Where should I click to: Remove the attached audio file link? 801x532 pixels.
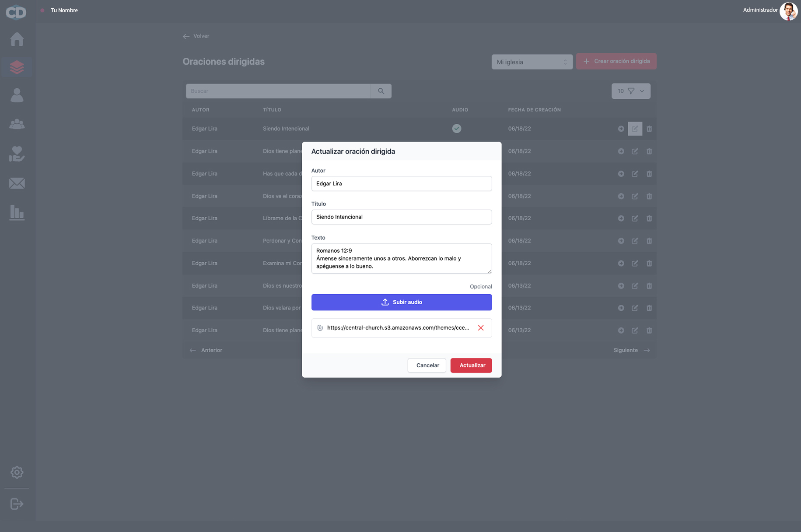(x=481, y=328)
